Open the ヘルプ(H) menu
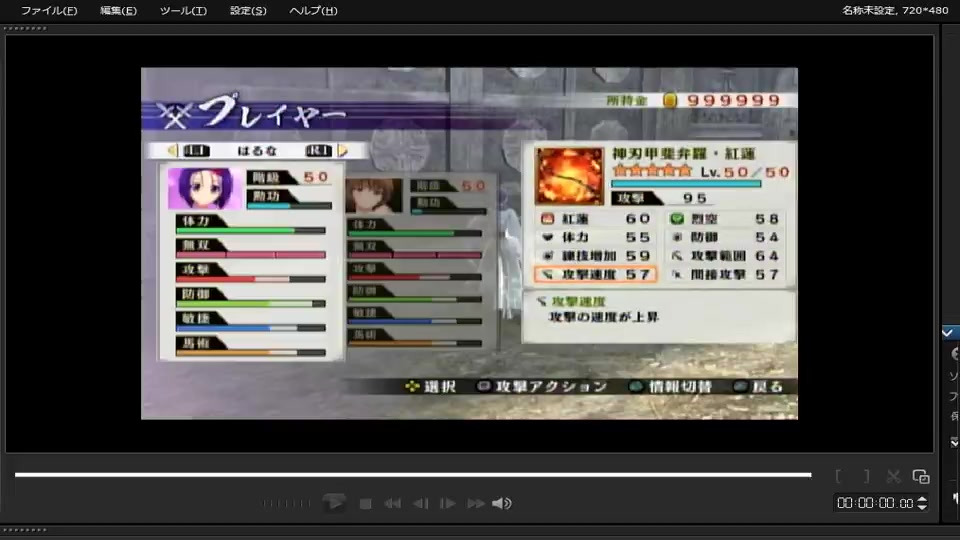960x540 pixels. 313,10
